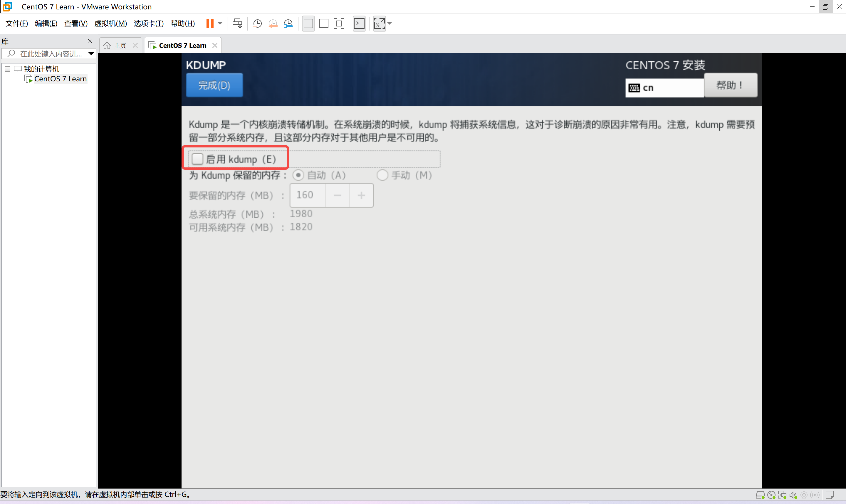
Task: Click the 帮助! help button
Action: pyautogui.click(x=730, y=85)
